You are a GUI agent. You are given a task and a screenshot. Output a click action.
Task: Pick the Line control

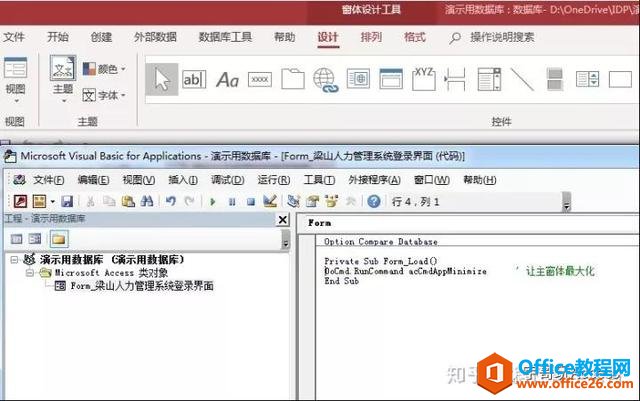tap(522, 79)
